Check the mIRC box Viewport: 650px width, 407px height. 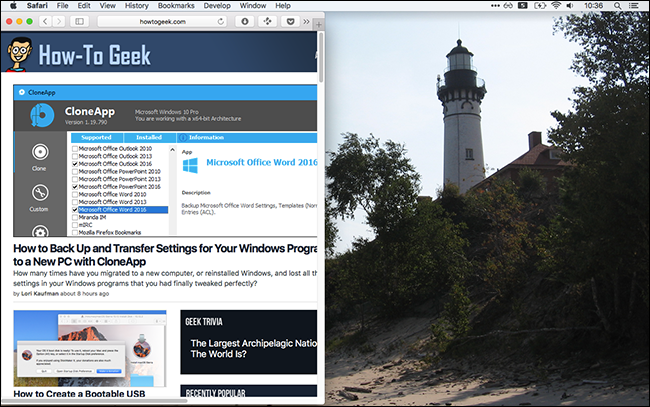pos(75,225)
